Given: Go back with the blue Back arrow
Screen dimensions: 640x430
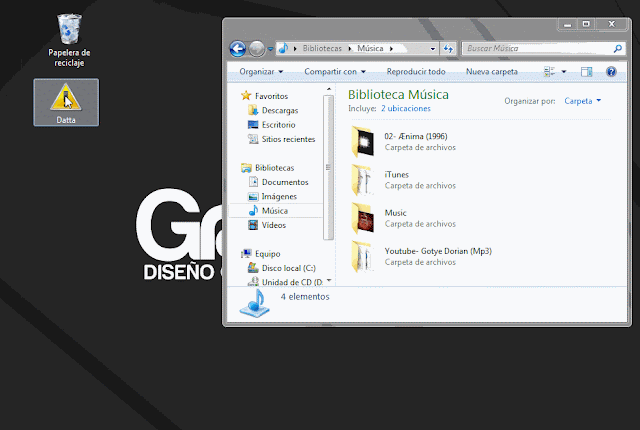Looking at the screenshot, I should click(238, 49).
